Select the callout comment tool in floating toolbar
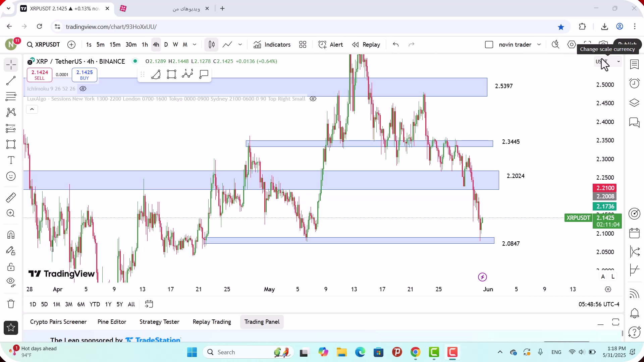 click(x=204, y=74)
